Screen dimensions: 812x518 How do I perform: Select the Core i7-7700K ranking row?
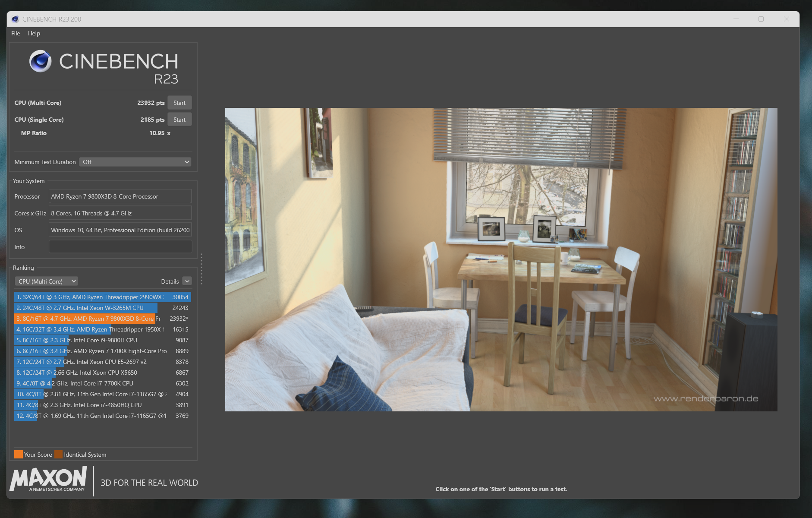(103, 383)
